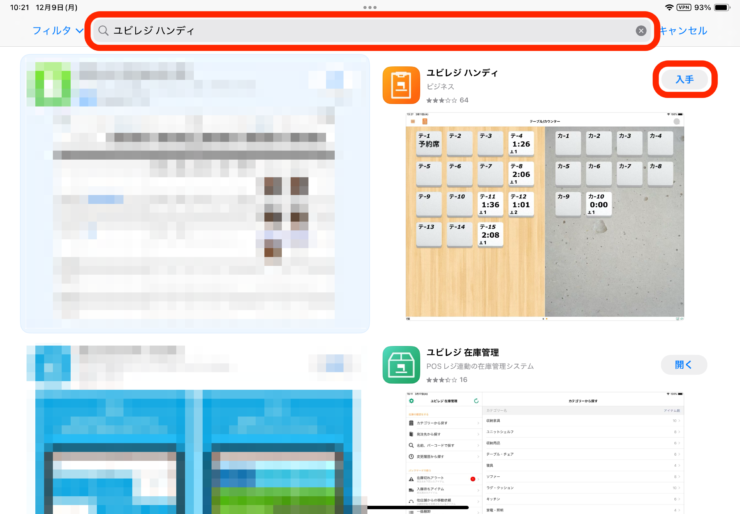Click the 16 ratings star row

[446, 380]
